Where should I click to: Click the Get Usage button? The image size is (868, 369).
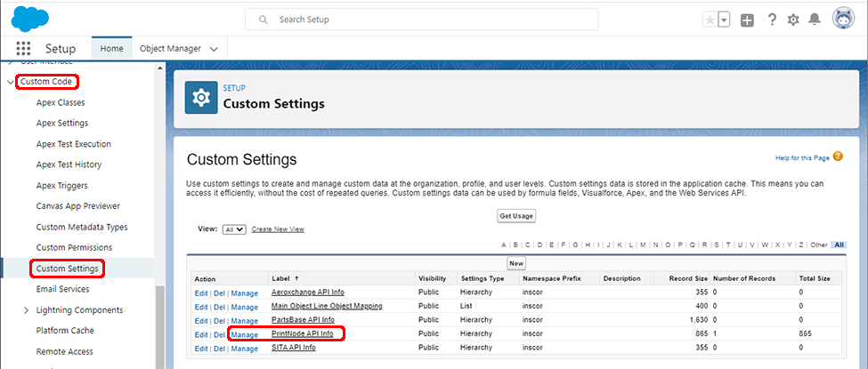[516, 216]
